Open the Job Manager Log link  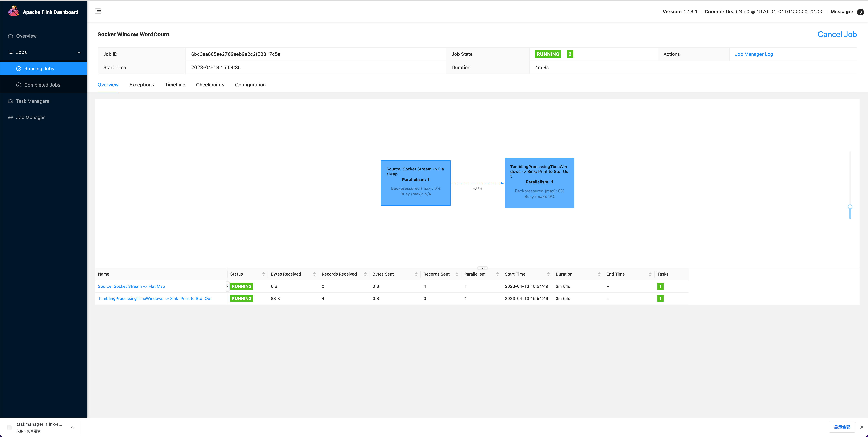754,54
